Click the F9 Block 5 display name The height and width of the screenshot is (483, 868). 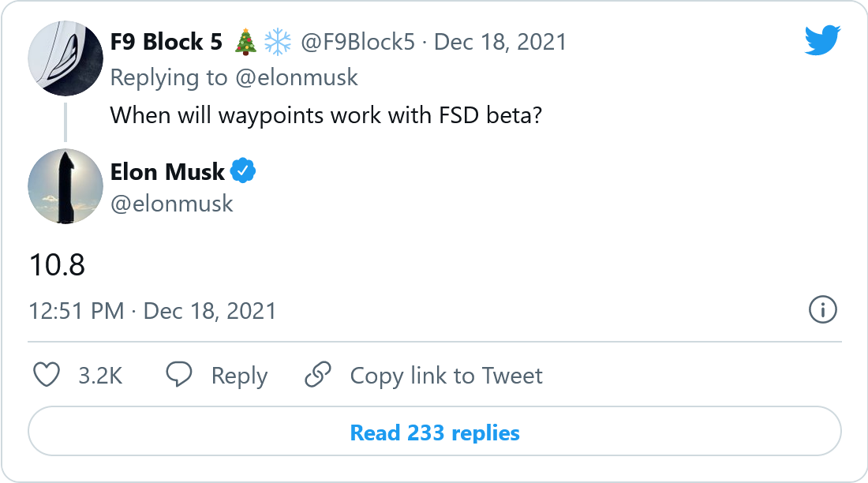tap(166, 42)
